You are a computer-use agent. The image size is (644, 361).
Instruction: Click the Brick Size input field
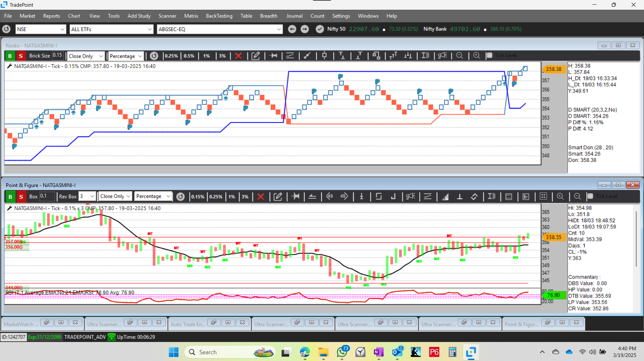coord(57,56)
